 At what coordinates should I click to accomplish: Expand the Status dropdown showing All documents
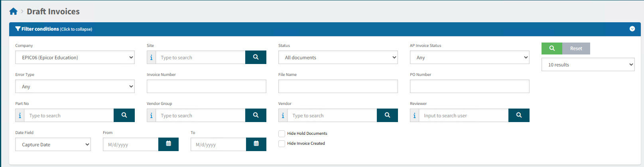[338, 57]
